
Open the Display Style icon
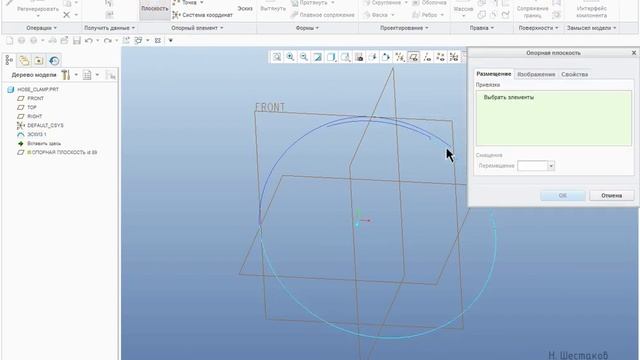click(331, 57)
